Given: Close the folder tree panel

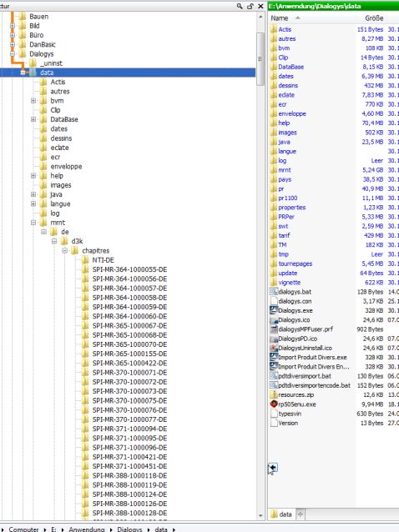Looking at the screenshot, I should [x=260, y=6].
